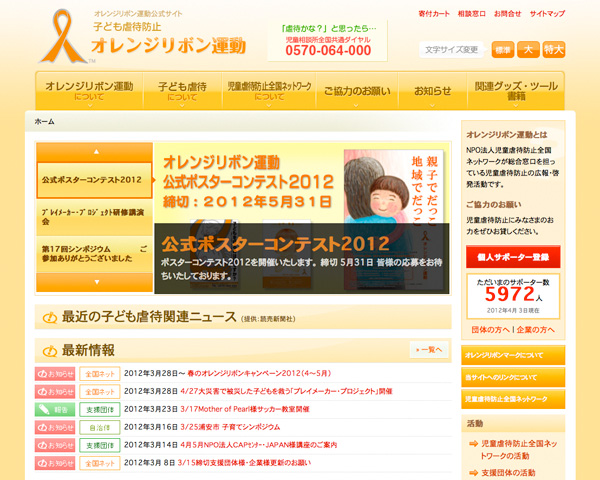Set text size to 大
Viewport: 600px width, 480px height.
coord(528,49)
